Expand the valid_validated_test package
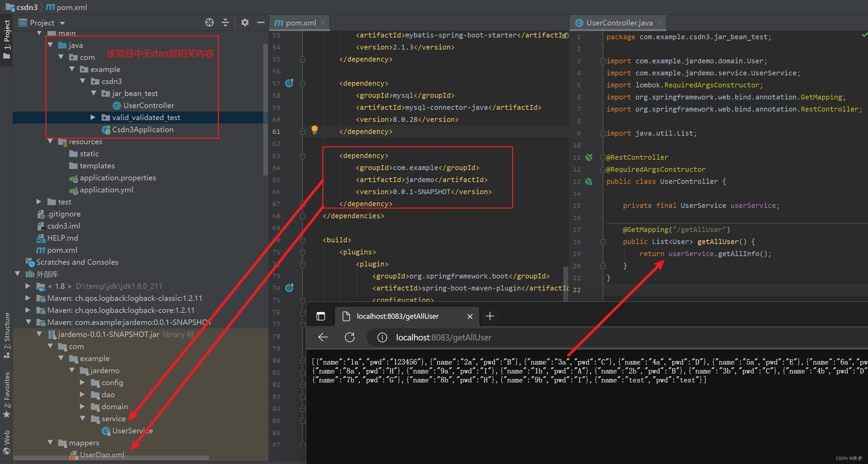 tap(93, 117)
